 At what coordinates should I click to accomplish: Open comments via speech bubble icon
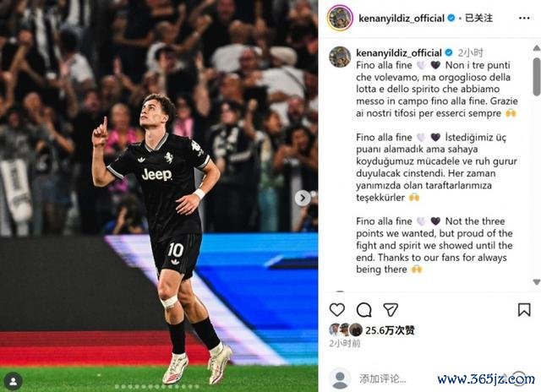click(x=364, y=309)
